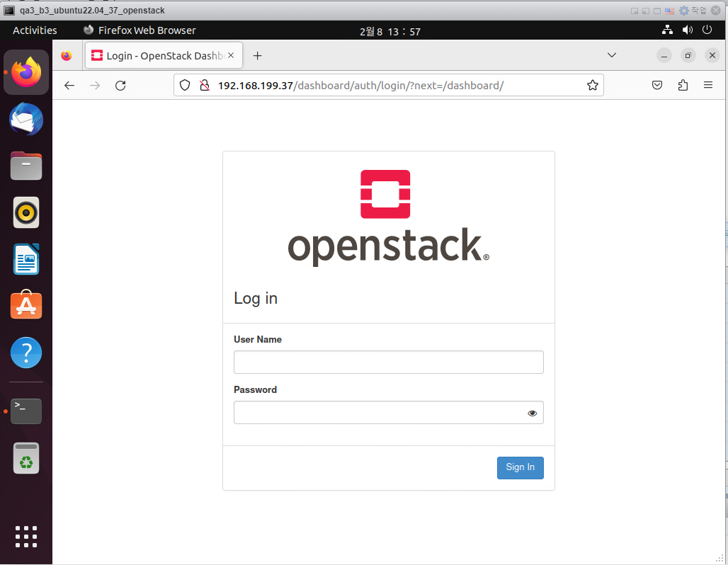This screenshot has height=565, width=728.
Task: Launch Thunderbird Mail from the dock
Action: pyautogui.click(x=26, y=119)
